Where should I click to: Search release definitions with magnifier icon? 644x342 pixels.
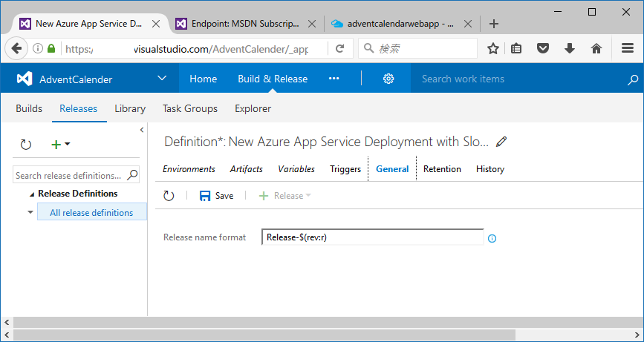point(133,175)
